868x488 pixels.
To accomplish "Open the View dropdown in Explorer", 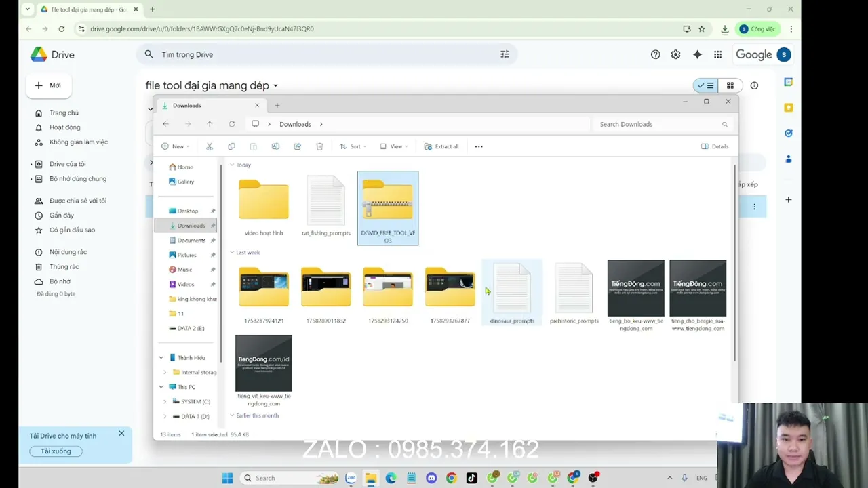I will (x=394, y=146).
